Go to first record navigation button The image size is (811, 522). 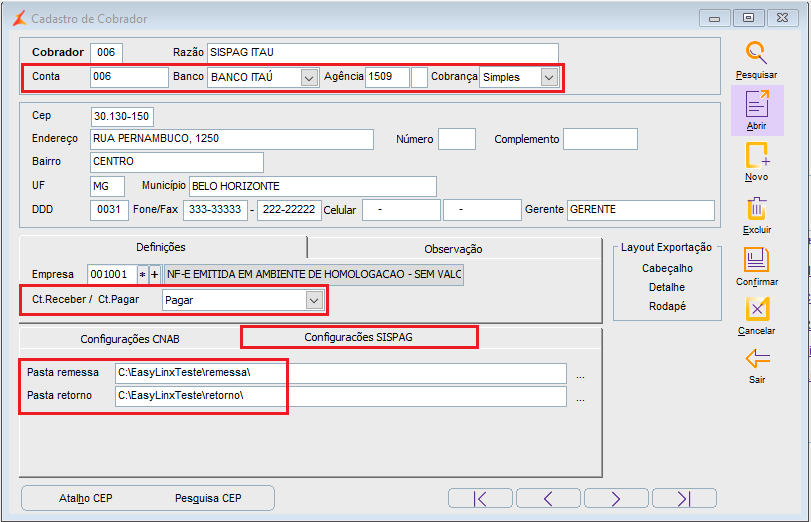click(480, 499)
